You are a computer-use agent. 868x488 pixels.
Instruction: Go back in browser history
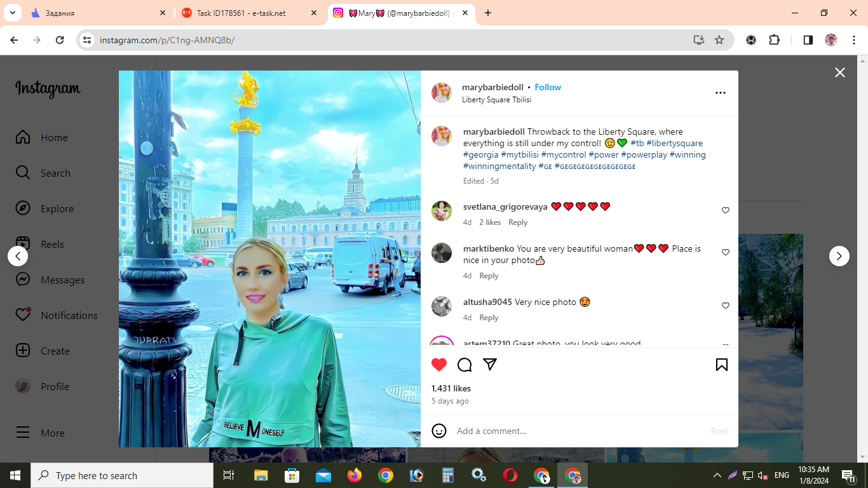point(14,40)
